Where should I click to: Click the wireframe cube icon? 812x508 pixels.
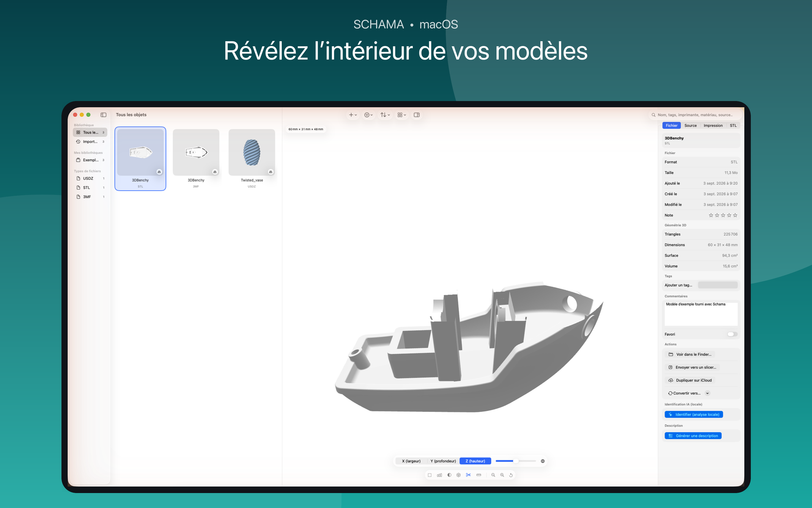[x=458, y=475]
